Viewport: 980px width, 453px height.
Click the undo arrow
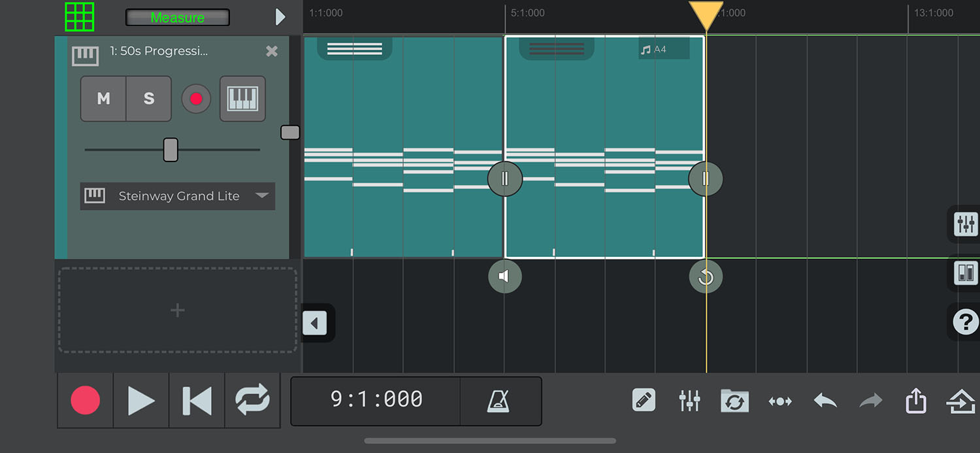click(825, 400)
